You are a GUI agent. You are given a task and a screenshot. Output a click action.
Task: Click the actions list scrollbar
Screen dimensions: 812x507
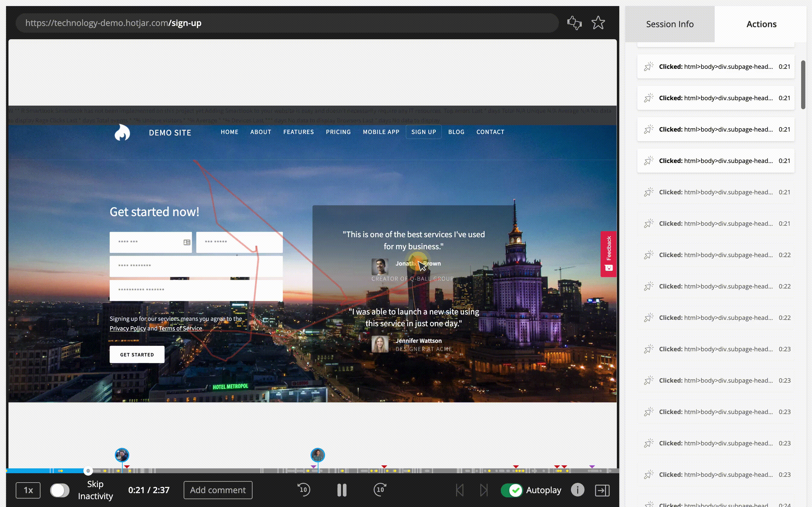[803, 85]
